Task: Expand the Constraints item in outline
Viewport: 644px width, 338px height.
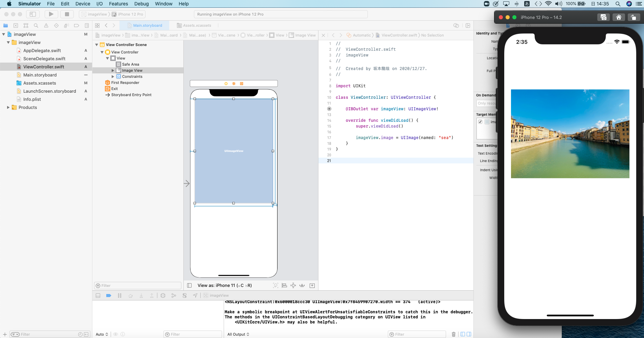Action: coord(113,76)
